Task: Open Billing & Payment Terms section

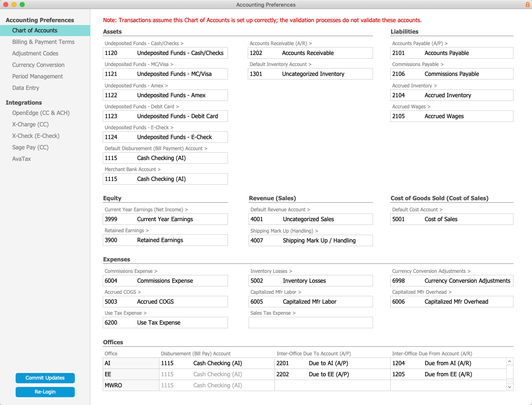Action: 43,42
